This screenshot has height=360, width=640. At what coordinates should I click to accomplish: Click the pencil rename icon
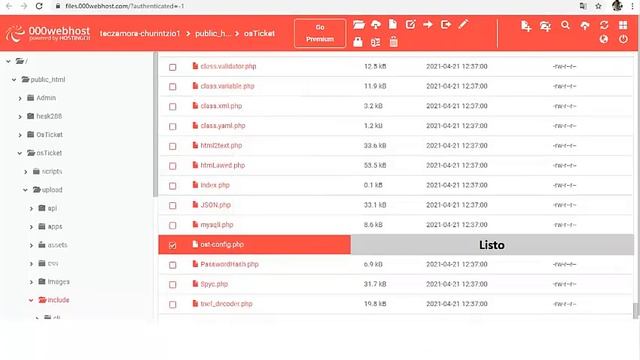[463, 24]
